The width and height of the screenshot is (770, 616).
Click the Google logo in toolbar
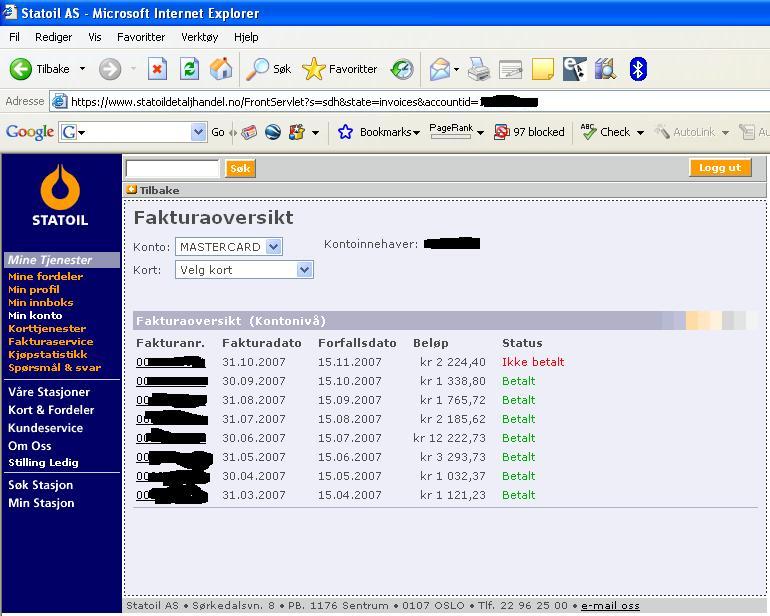tap(29, 132)
